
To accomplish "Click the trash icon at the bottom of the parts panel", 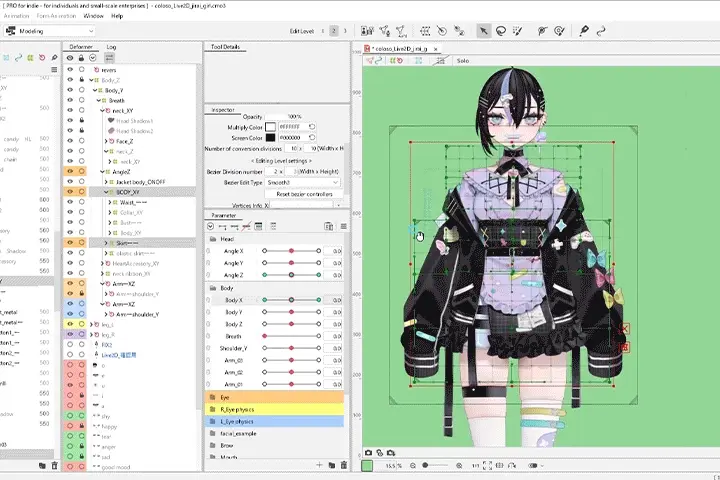I will pyautogui.click(x=55, y=465).
